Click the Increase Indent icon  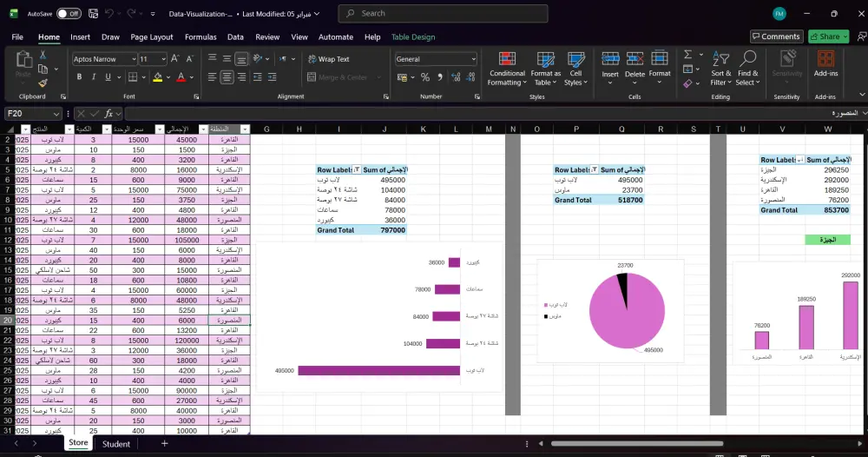[272, 77]
